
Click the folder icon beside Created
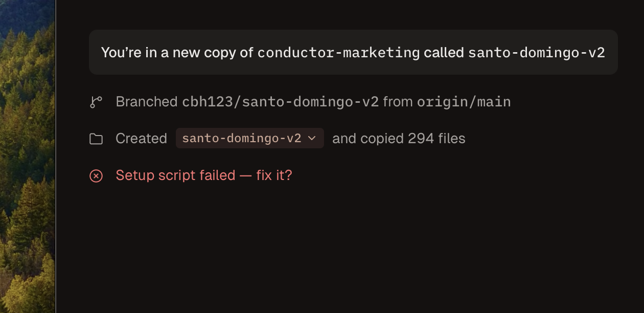(96, 139)
